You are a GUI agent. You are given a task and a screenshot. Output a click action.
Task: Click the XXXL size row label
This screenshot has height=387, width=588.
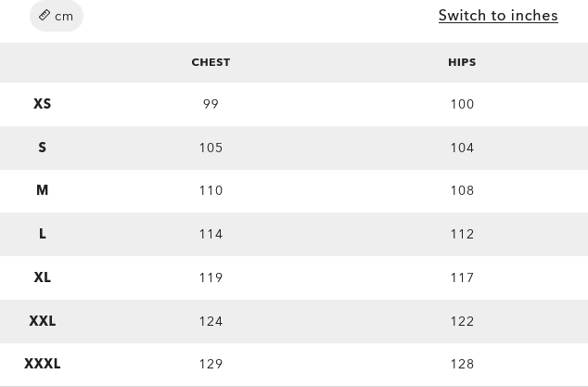tap(43, 364)
